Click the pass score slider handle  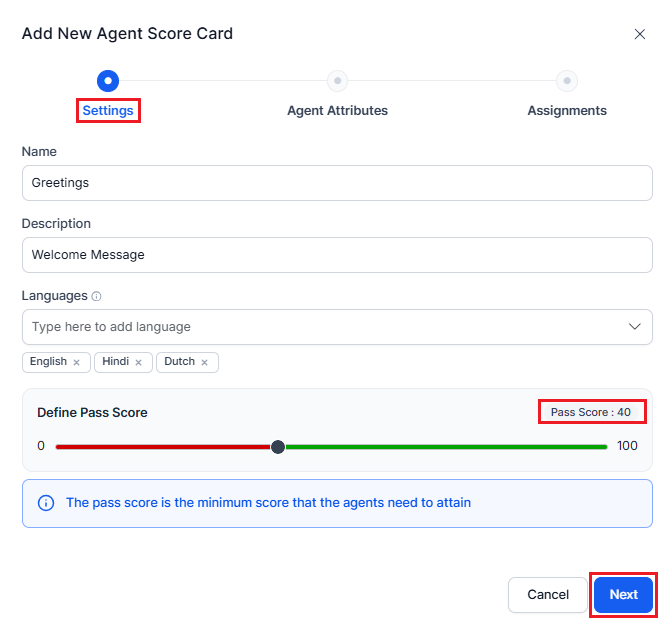278,446
